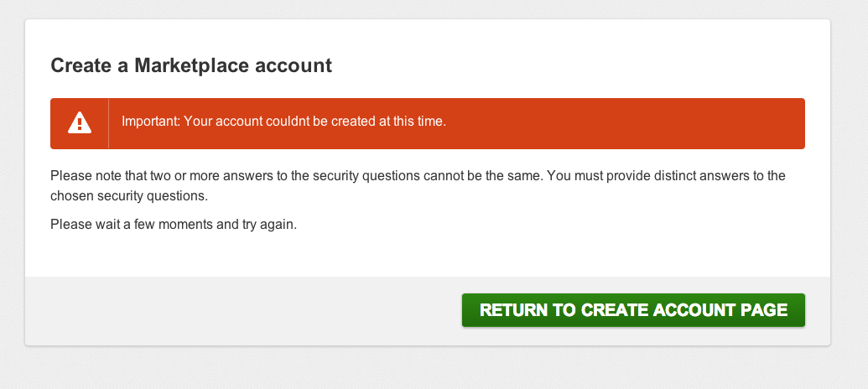Click the "Important:" label in the alert
This screenshot has width=868, height=389.
(151, 122)
